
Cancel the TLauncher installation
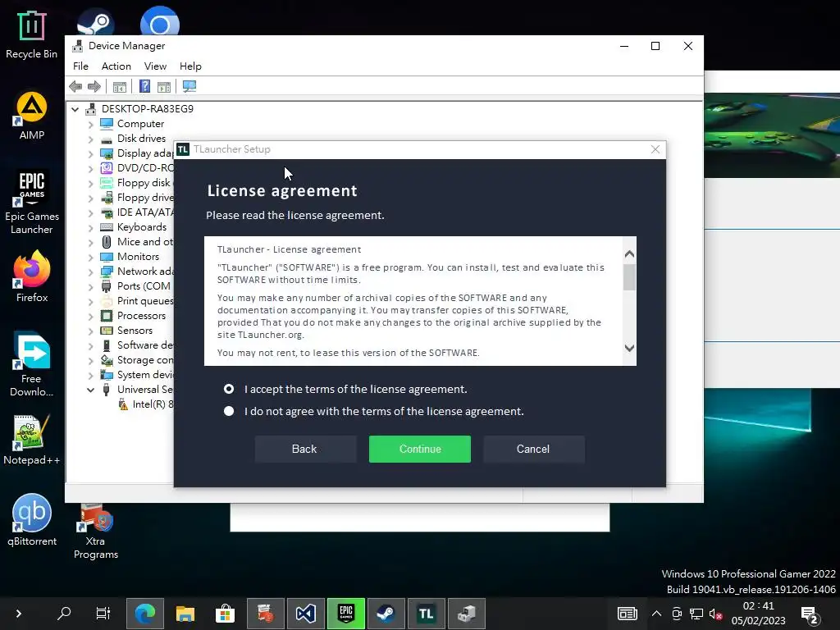point(533,449)
